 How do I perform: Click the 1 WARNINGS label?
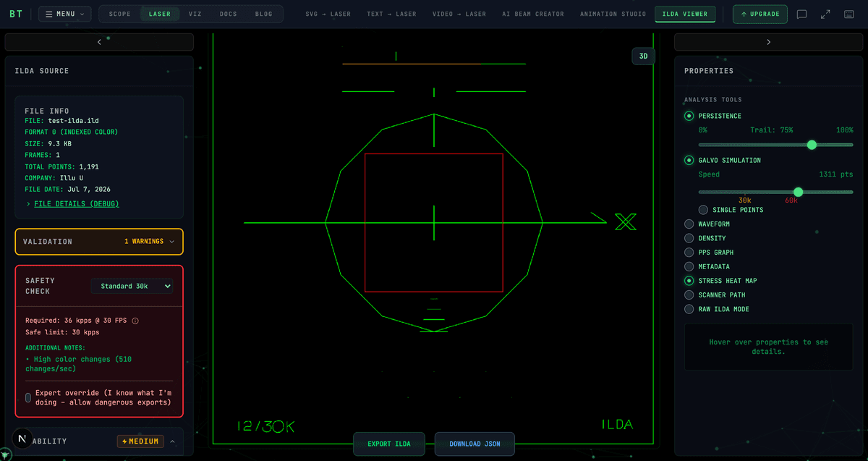click(x=144, y=242)
